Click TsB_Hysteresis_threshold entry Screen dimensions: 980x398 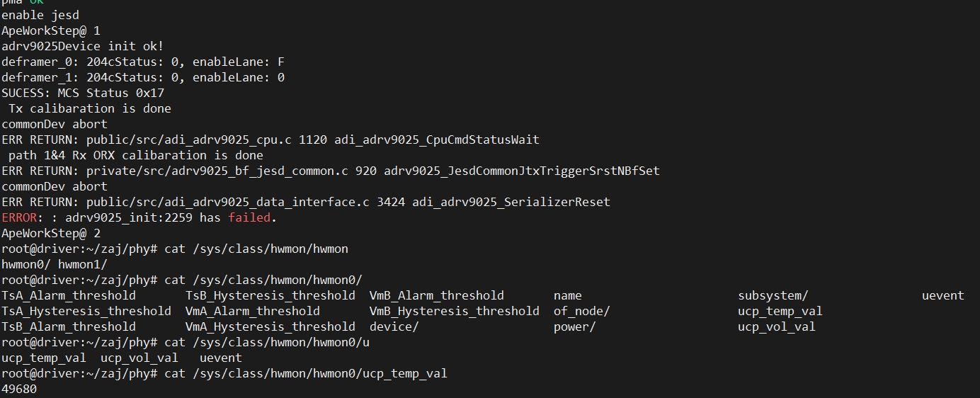click(x=270, y=295)
